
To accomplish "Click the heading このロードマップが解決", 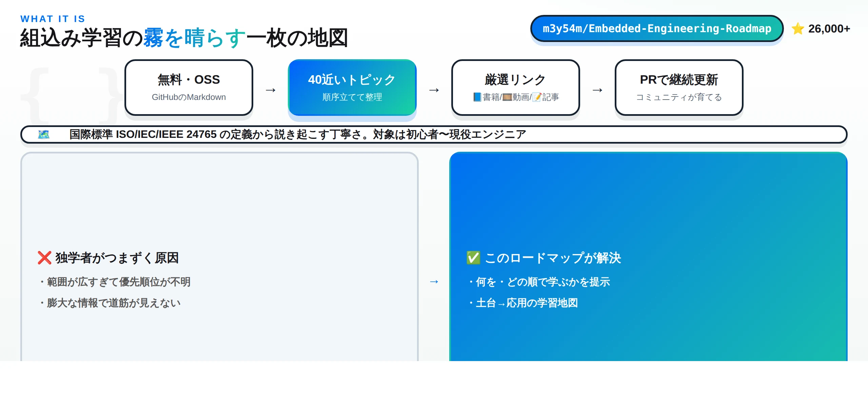I will (553, 258).
